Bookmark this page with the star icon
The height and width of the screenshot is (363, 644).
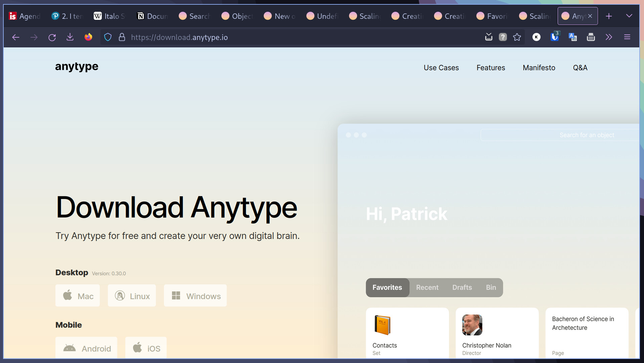517,37
